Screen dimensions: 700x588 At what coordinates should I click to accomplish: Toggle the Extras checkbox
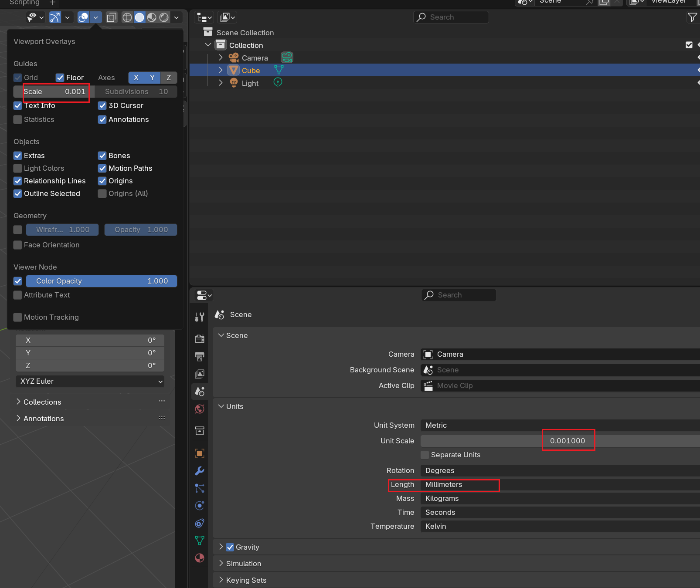point(18,155)
